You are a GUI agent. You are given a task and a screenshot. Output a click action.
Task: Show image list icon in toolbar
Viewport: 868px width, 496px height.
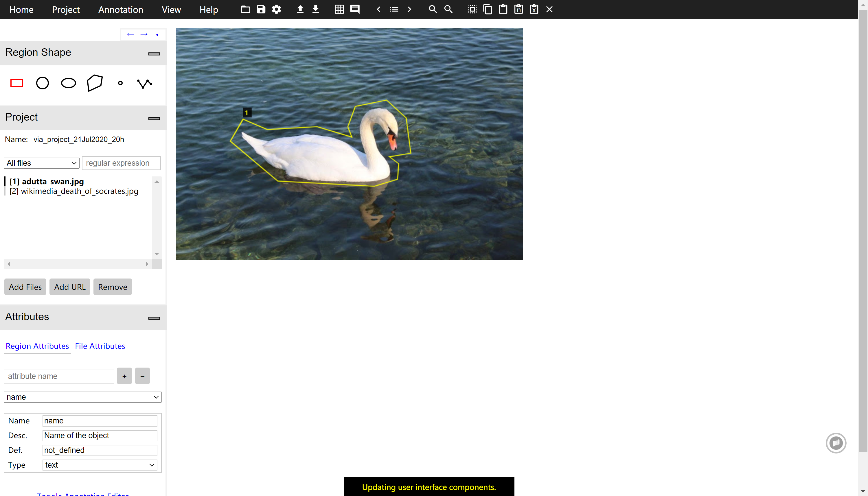pyautogui.click(x=394, y=9)
